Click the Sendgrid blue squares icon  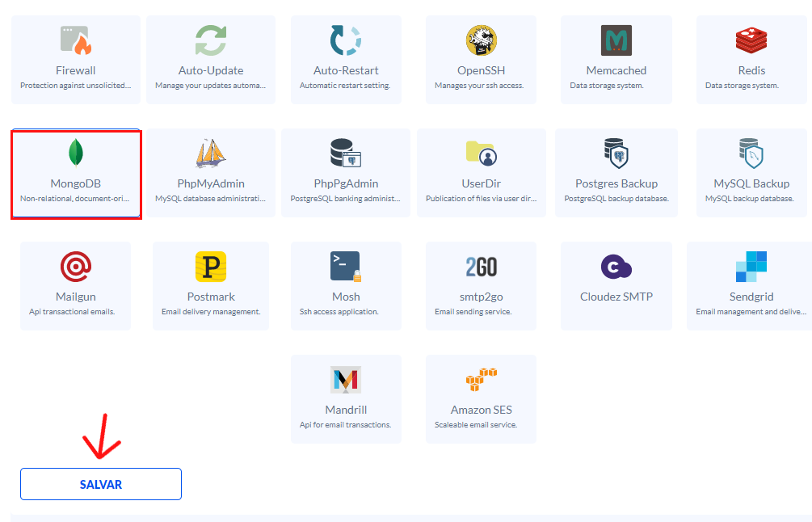pos(751,266)
